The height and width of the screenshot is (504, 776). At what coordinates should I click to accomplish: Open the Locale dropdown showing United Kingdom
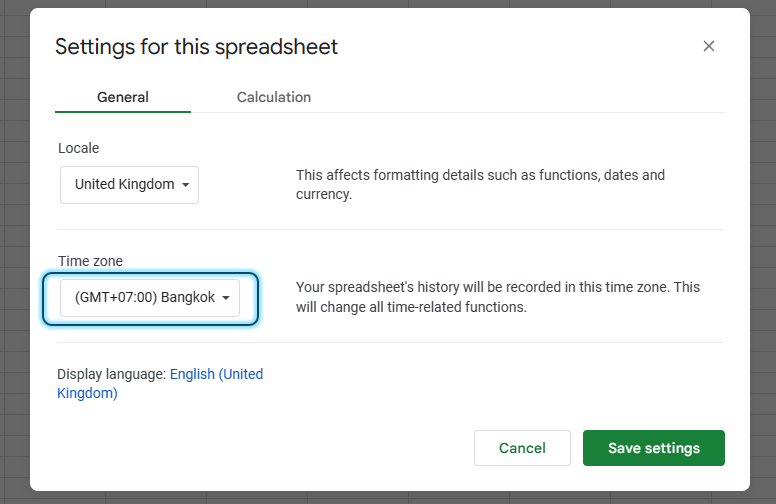tap(129, 185)
